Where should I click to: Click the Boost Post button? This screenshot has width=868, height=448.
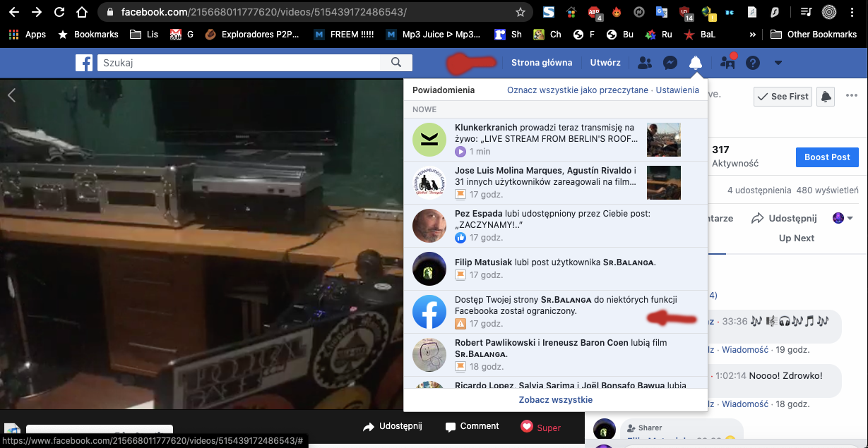coord(826,157)
